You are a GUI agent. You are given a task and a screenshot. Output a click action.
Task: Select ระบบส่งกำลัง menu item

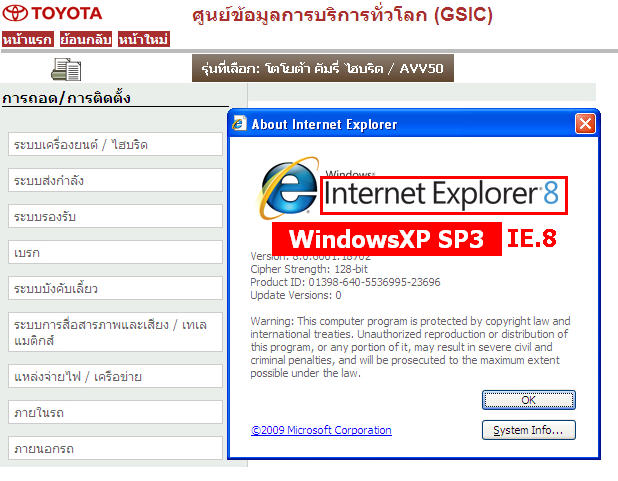[x=115, y=180]
